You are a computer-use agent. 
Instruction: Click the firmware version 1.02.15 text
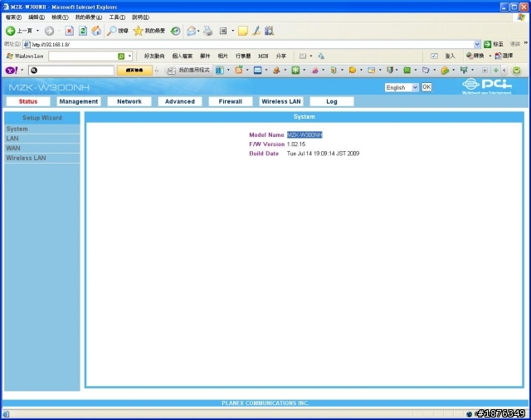[296, 144]
